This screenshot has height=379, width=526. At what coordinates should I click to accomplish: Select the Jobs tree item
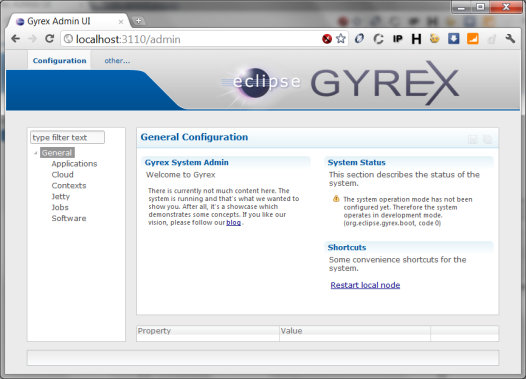[60, 207]
